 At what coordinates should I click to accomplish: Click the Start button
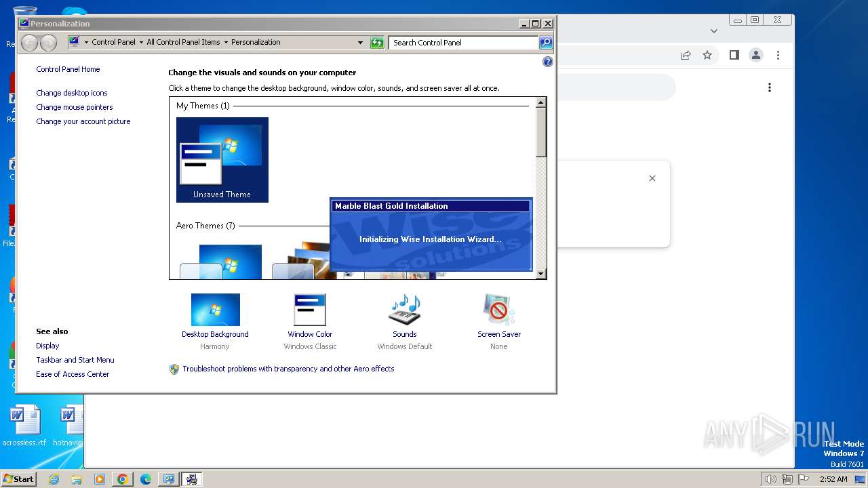click(19, 479)
